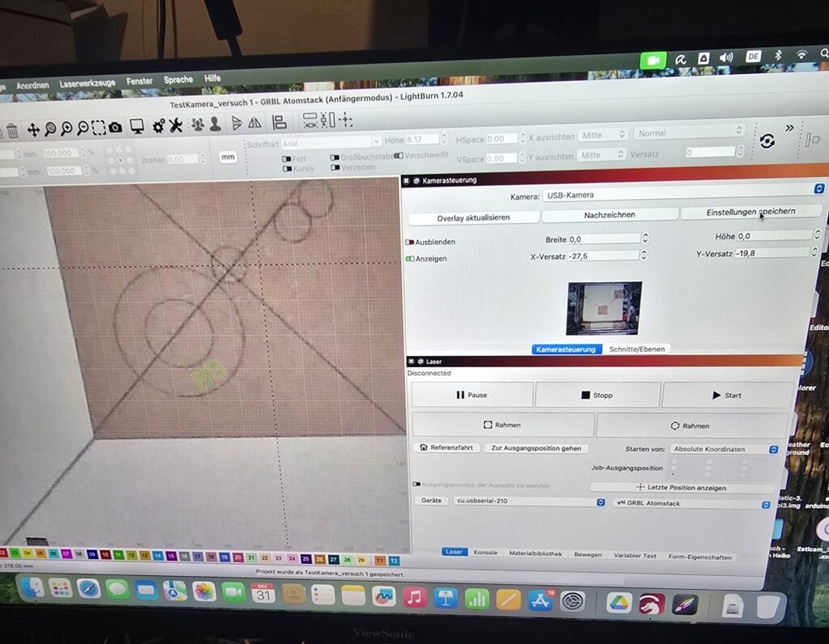
Task: Click the camera capture icon in toolbar
Action: point(116,128)
